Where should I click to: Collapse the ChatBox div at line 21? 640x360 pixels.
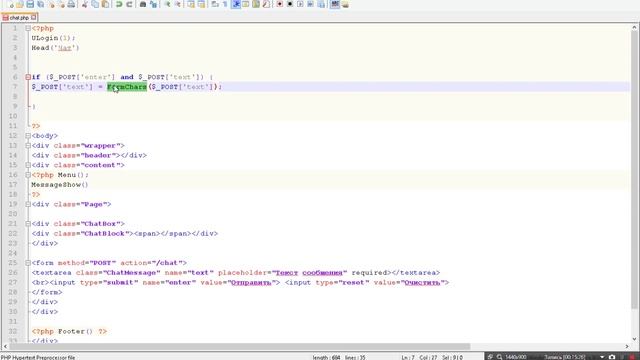click(28, 224)
